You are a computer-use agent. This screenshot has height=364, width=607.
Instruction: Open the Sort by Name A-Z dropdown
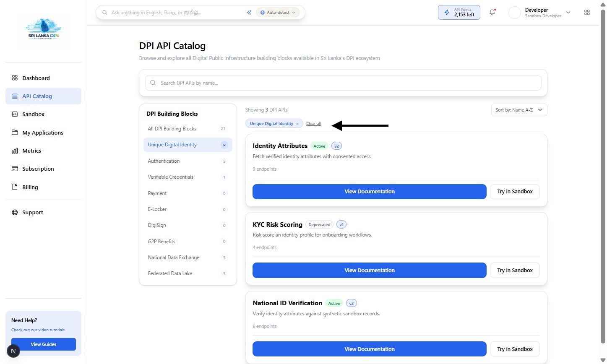pyautogui.click(x=519, y=110)
